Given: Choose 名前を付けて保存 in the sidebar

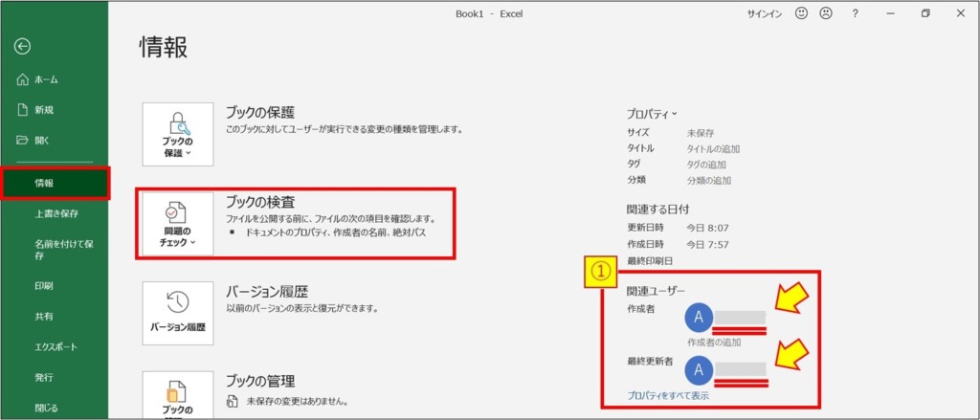Looking at the screenshot, I should pyautogui.click(x=64, y=250).
